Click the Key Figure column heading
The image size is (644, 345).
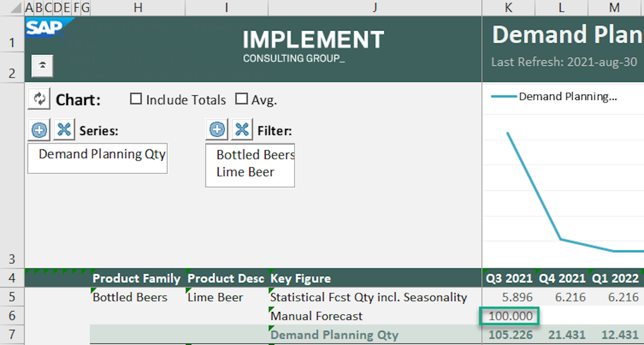[300, 278]
